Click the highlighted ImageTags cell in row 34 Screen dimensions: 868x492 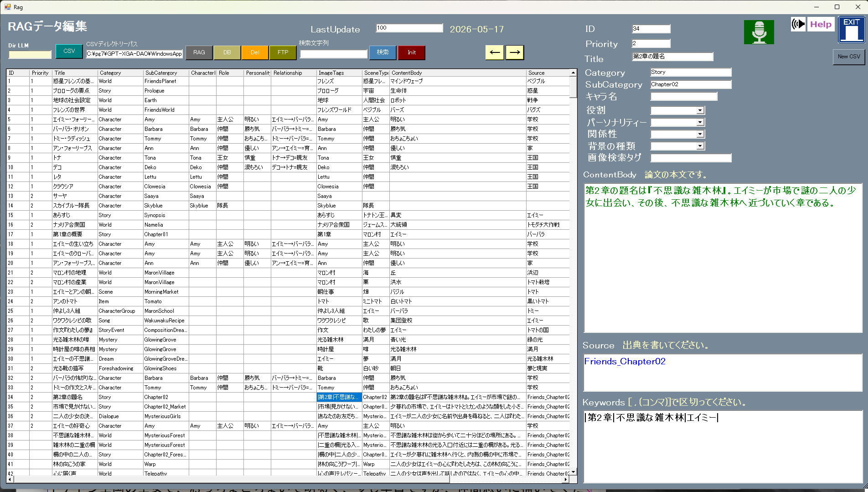tap(339, 397)
